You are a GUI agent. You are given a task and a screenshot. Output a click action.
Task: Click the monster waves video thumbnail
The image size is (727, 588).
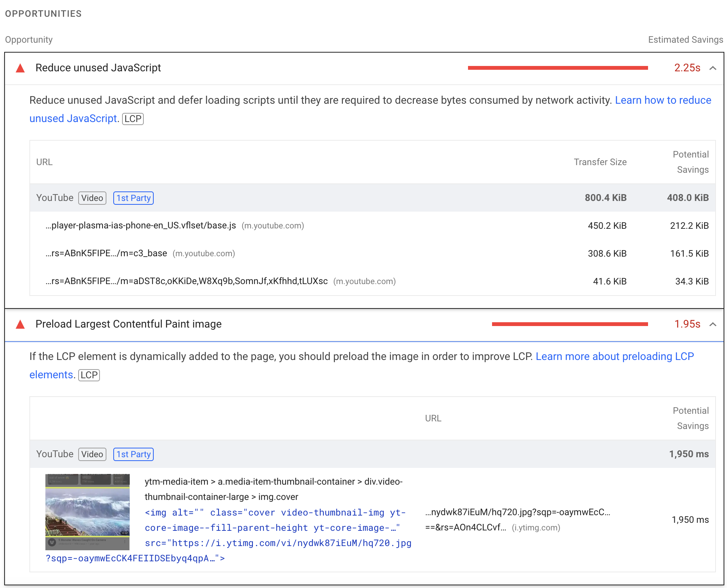point(87,511)
